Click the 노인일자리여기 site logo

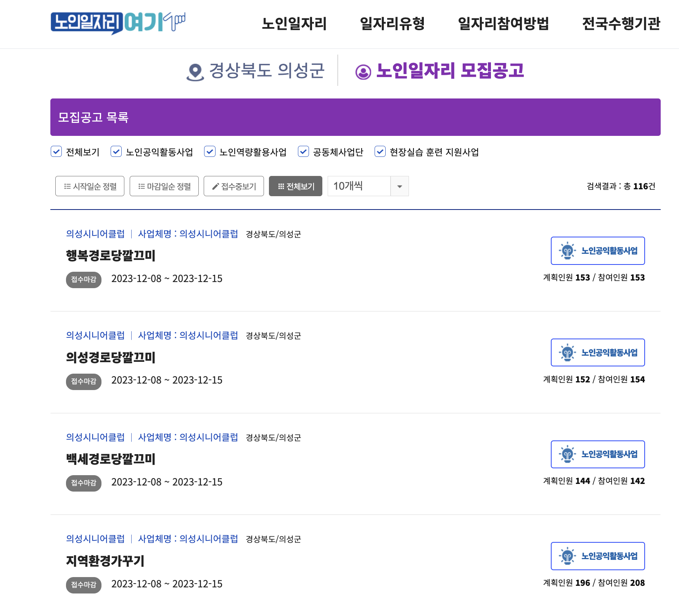(x=117, y=23)
